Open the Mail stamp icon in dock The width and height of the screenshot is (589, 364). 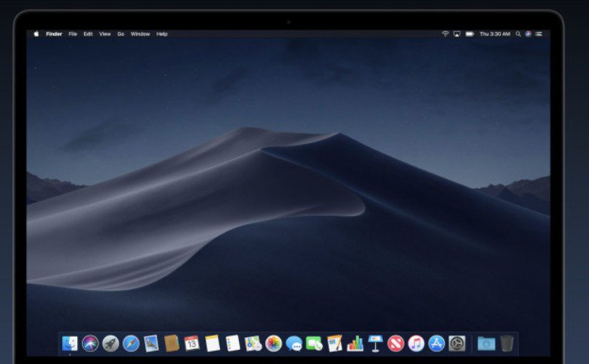pos(151,344)
